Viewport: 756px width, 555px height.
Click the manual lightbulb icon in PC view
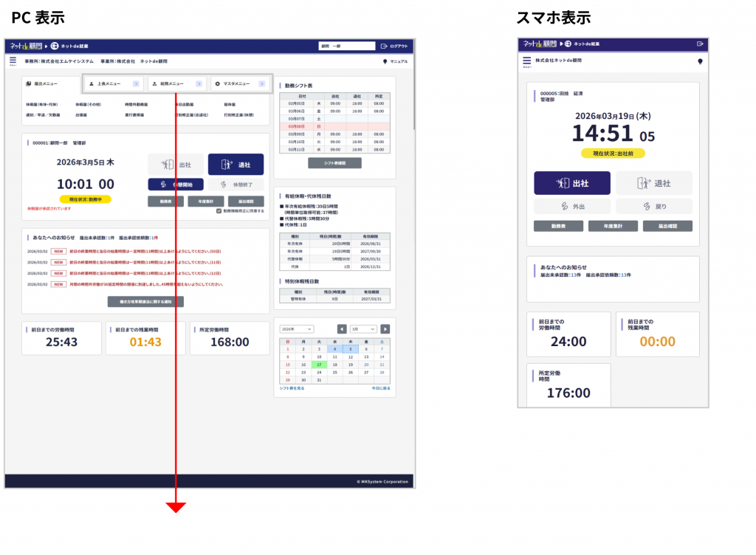[385, 61]
